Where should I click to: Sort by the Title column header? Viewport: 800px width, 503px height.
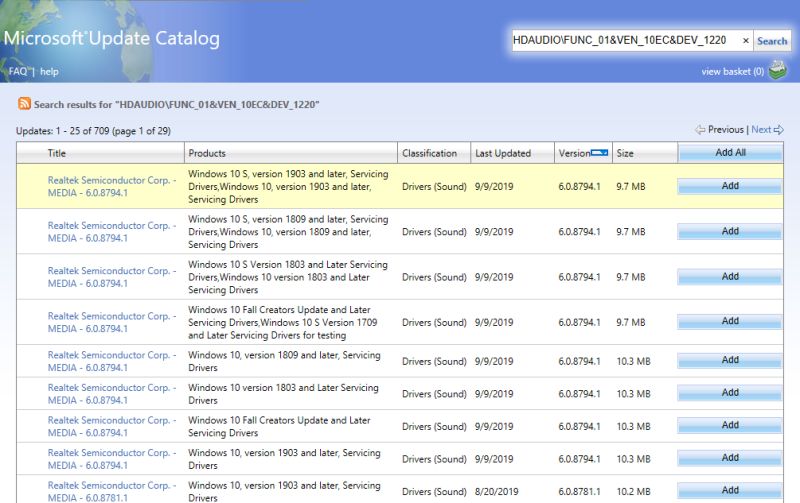[57, 153]
